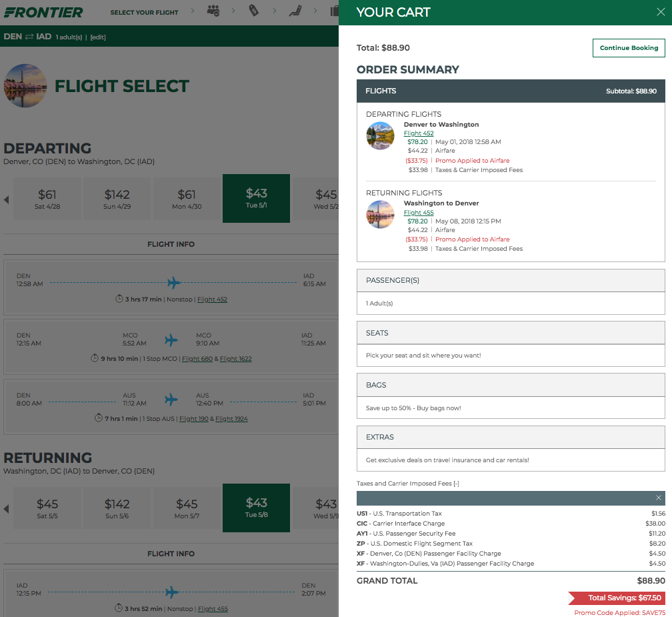
Task: Click Total Savings: $67.50 banner
Action: tap(616, 598)
